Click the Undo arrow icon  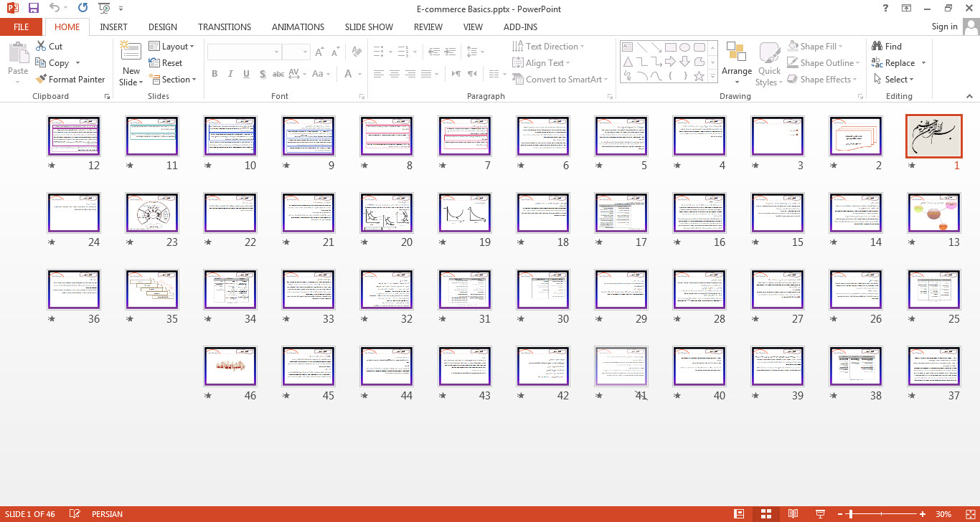pyautogui.click(x=55, y=9)
